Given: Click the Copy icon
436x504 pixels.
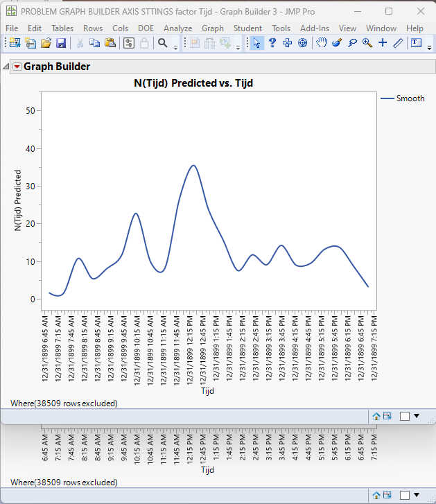Looking at the screenshot, I should (x=94, y=43).
